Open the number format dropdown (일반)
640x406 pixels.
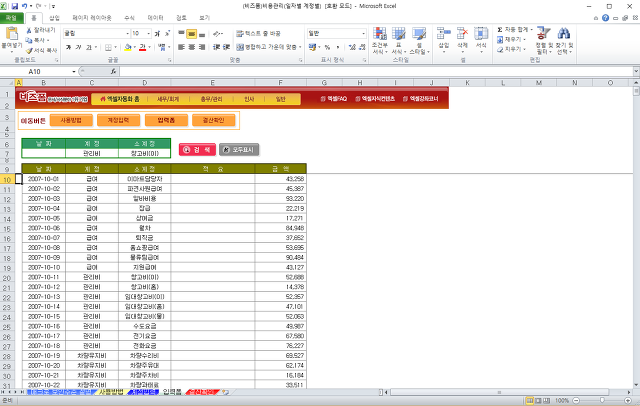coord(363,33)
